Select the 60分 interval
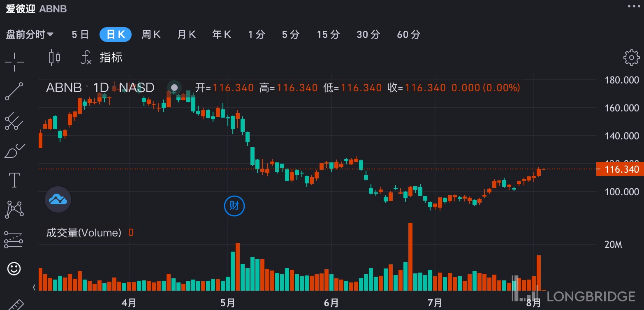This screenshot has width=644, height=310. click(408, 35)
